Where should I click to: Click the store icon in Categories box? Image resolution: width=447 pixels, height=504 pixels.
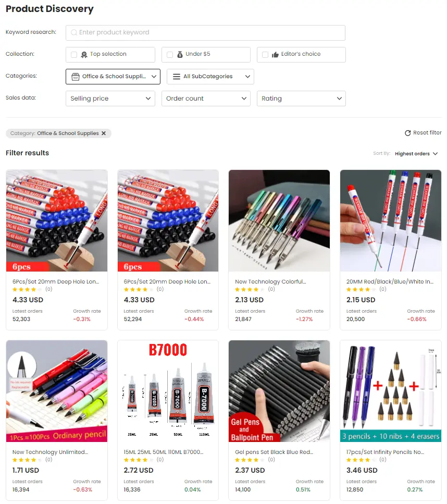(76, 77)
